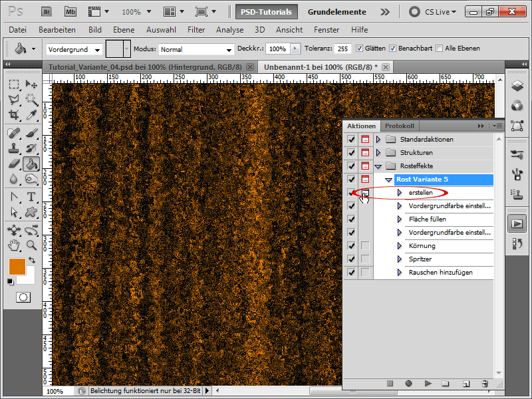Play the selected action

(x=428, y=384)
